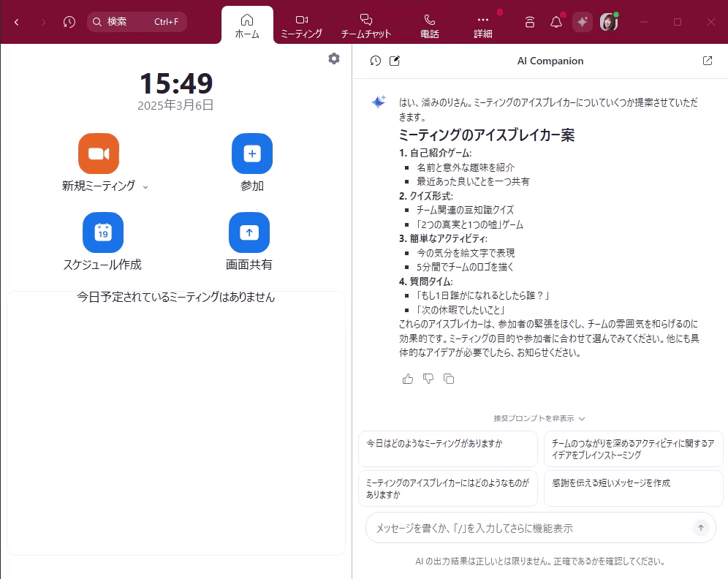Image resolution: width=728 pixels, height=579 pixels.
Task: Click the line 「次の休暇でしたいこと」
Action: click(x=460, y=310)
